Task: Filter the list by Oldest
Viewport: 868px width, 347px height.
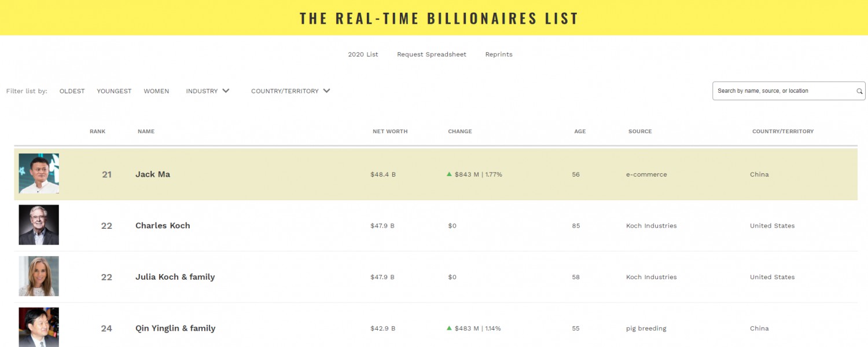Action: pos(72,91)
